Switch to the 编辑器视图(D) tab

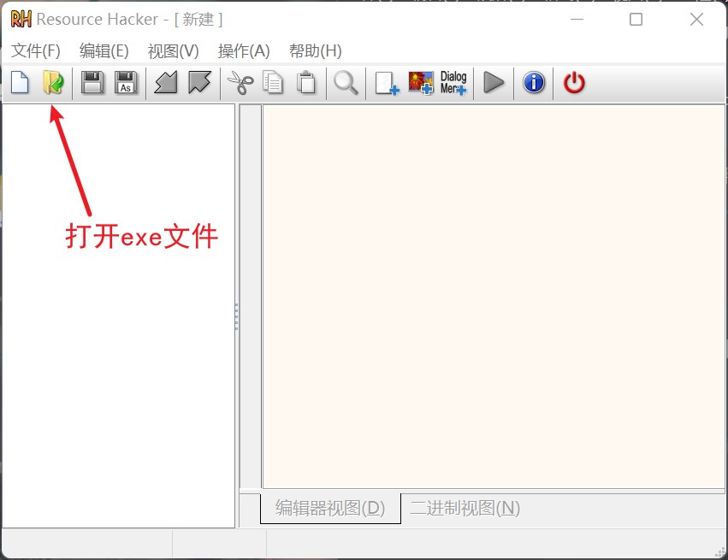[x=330, y=508]
